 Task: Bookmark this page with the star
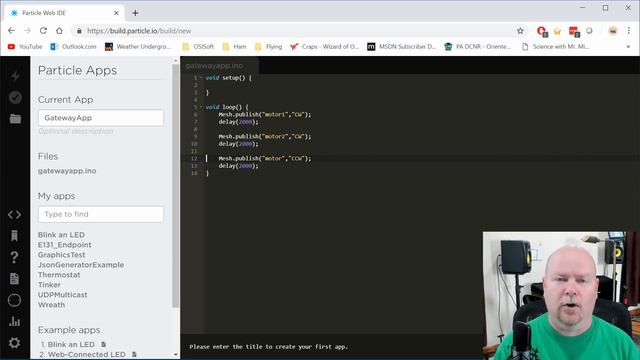click(x=520, y=31)
